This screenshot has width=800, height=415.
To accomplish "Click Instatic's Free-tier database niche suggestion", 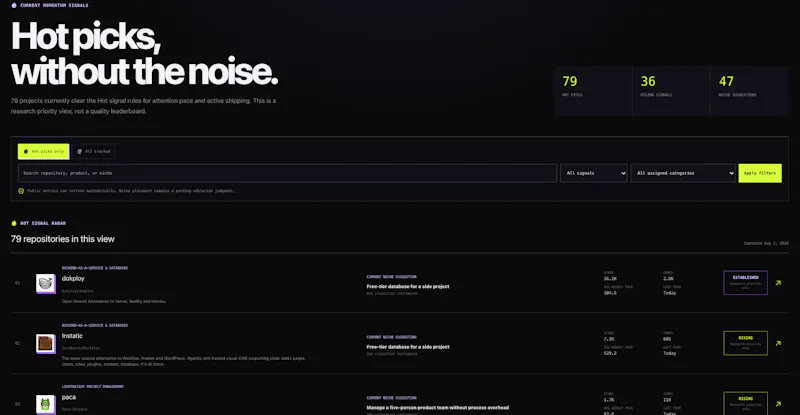I will point(408,347).
